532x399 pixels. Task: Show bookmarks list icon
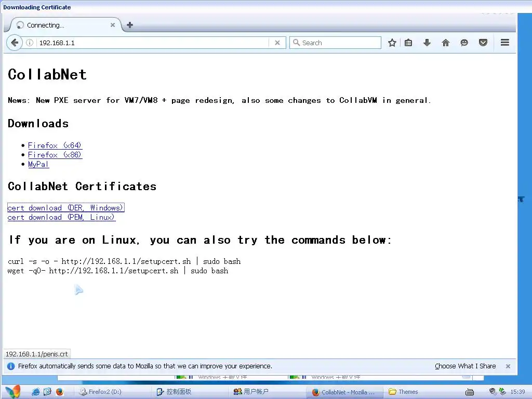tap(408, 43)
